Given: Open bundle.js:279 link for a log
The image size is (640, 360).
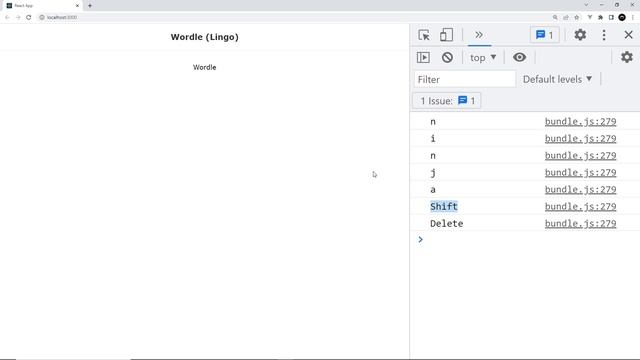Looking at the screenshot, I should 580,190.
